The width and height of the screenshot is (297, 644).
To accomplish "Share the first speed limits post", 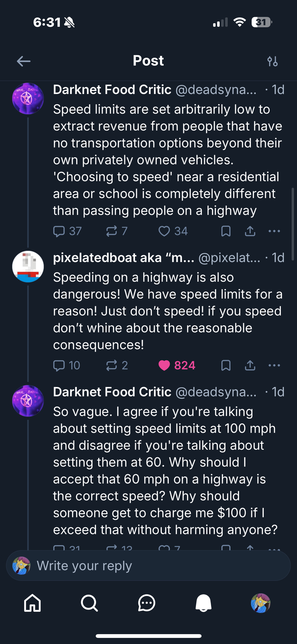I will 250,231.
